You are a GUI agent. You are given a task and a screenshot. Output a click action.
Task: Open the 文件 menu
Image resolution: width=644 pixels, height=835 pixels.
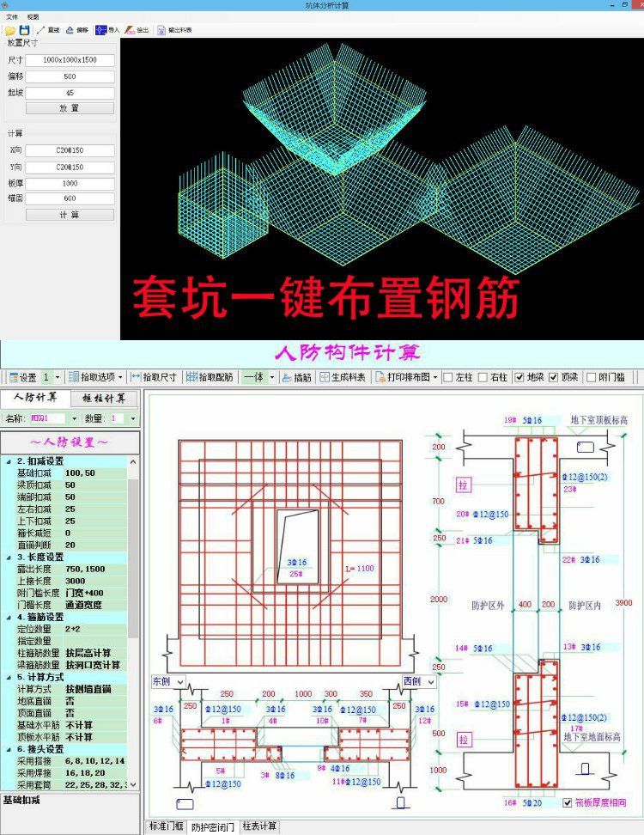click(12, 17)
